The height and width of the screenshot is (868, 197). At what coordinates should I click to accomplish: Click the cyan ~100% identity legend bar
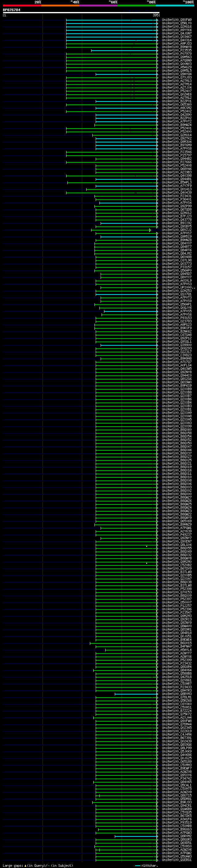point(175,6)
